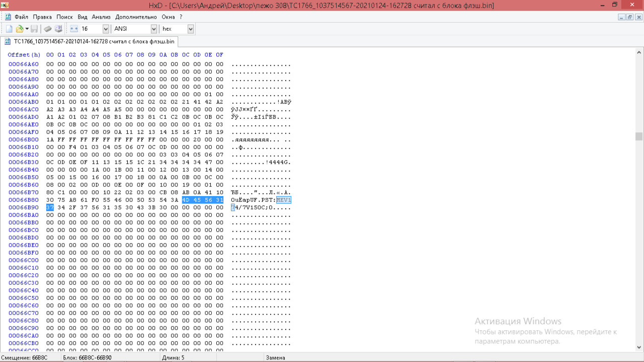Image resolution: width=644 pixels, height=362 pixels.
Task: Open the Дополнительно menu
Action: pos(136,17)
